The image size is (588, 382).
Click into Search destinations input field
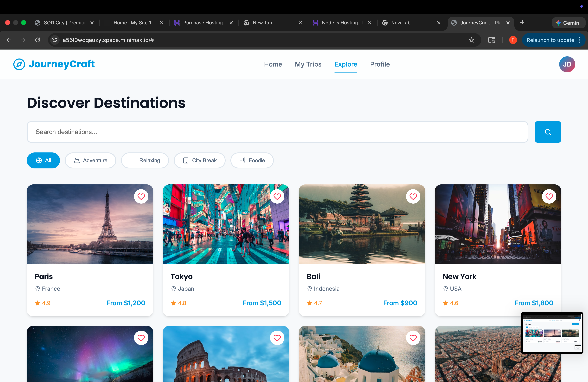point(277,132)
